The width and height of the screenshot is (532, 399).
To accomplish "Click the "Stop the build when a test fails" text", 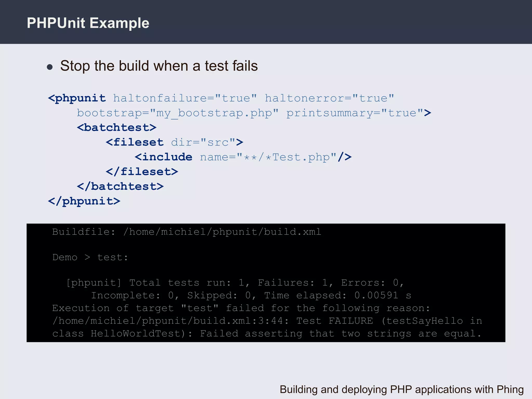I will 159,66.
